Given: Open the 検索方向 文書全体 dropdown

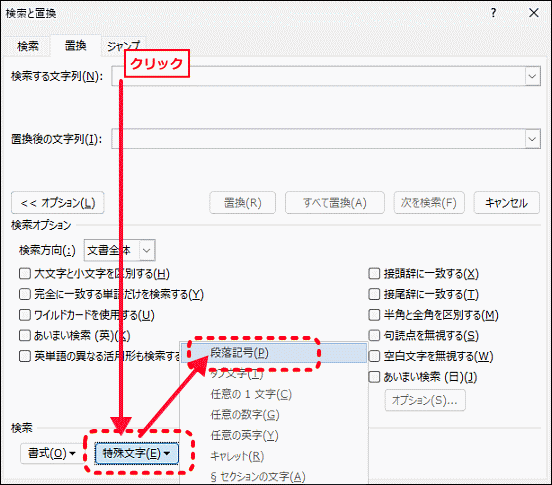Looking at the screenshot, I should click(x=120, y=251).
